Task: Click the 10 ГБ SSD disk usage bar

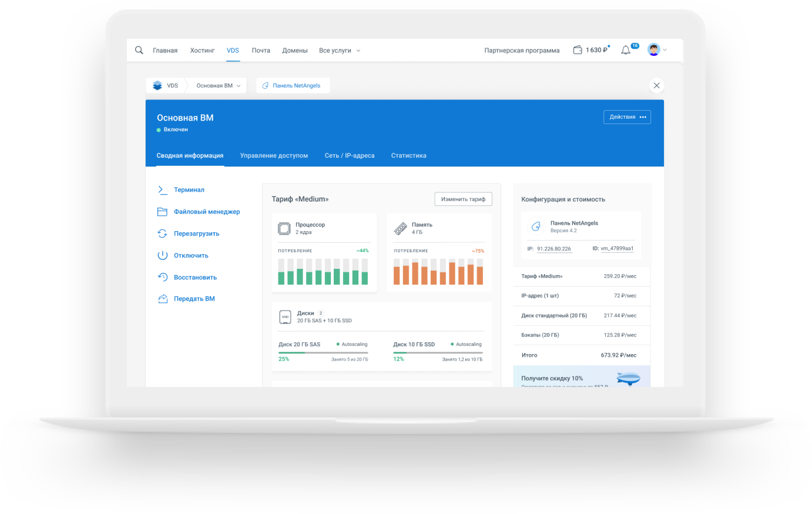Action: point(438,353)
